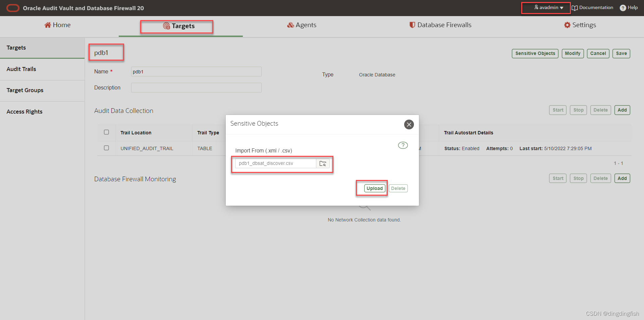
Task: Click the UNIFIED_AUDIT_TRAIL cell
Action: [147, 148]
